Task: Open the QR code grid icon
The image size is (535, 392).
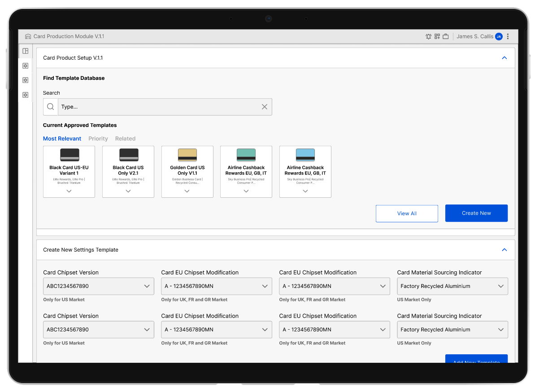Action: (437, 36)
